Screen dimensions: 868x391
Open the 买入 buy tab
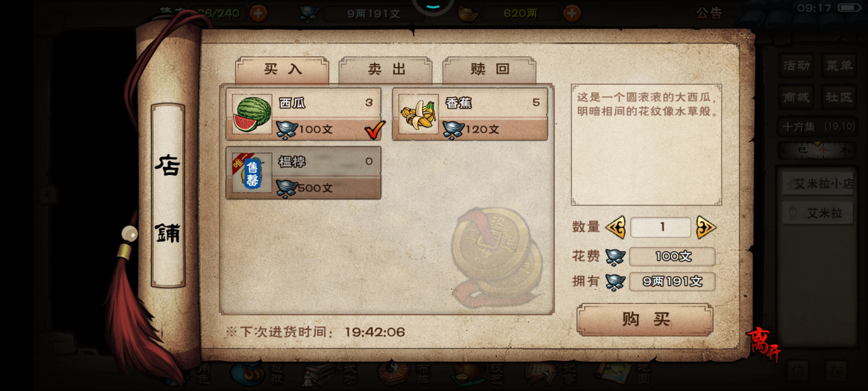click(x=282, y=70)
